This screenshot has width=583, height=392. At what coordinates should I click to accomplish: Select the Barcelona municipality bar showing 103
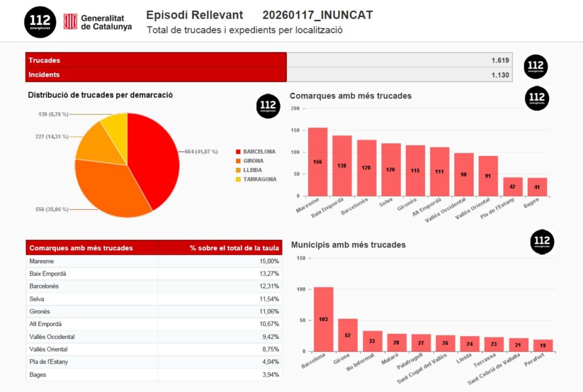323,319
